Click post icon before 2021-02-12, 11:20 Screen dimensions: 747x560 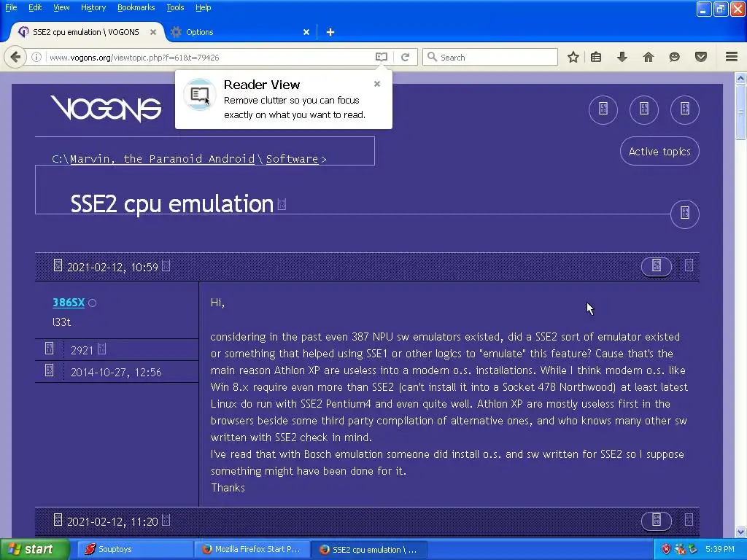(x=58, y=519)
